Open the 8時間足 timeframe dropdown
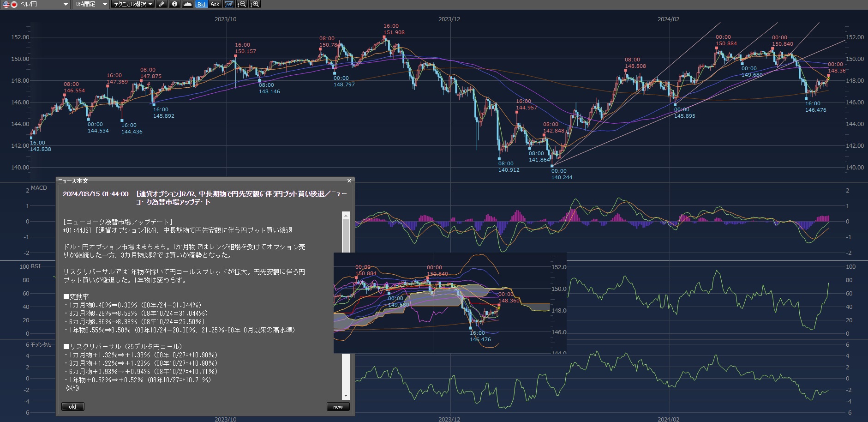Image resolution: width=868 pixels, height=422 pixels. 105,4
